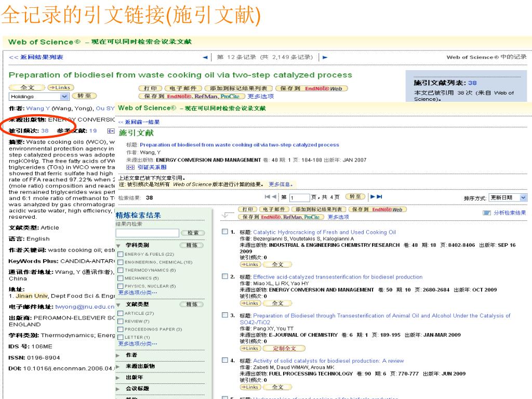Click 保存到 EndNote Web in citing articles toolbar
This screenshot has height=399, width=532.
(x=378, y=209)
